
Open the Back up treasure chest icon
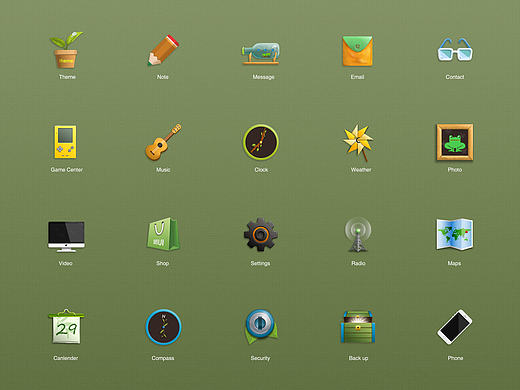click(x=358, y=327)
